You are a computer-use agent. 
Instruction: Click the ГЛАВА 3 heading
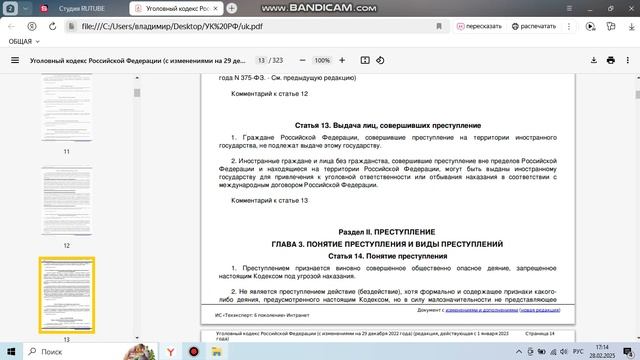pos(387,244)
